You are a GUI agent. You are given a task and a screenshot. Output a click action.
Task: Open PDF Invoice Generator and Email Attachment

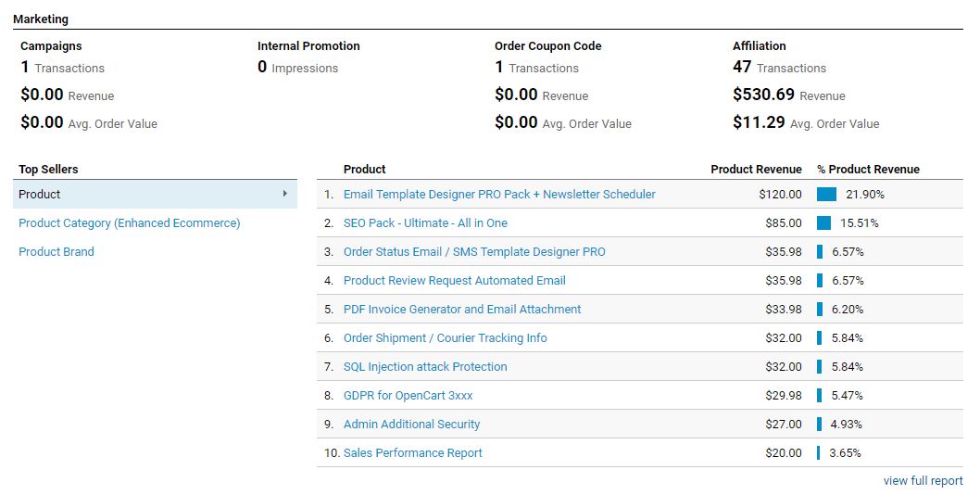pyautogui.click(x=462, y=309)
